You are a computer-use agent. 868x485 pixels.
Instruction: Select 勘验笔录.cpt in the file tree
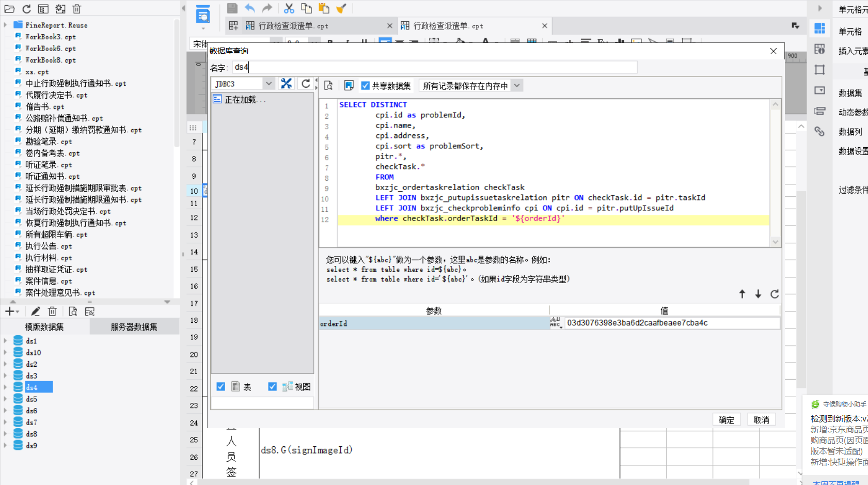click(49, 142)
